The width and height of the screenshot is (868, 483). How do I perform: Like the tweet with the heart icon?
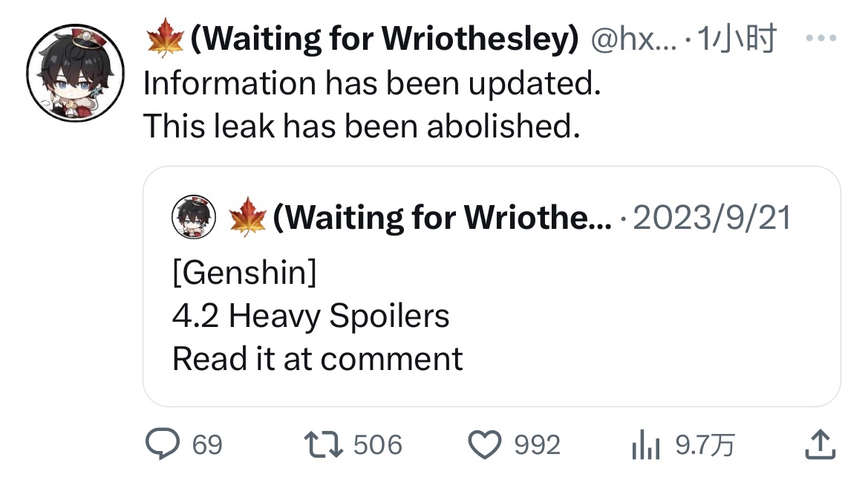pos(485,445)
